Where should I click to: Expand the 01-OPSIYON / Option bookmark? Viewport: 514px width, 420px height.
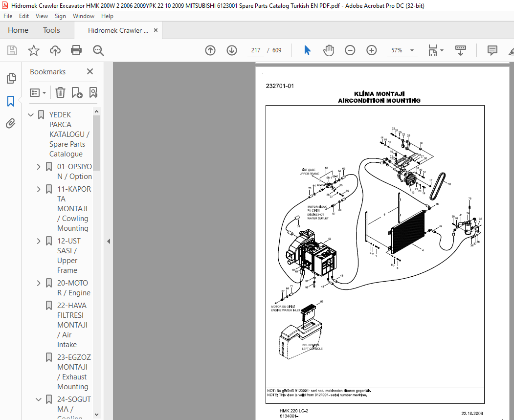click(39, 167)
